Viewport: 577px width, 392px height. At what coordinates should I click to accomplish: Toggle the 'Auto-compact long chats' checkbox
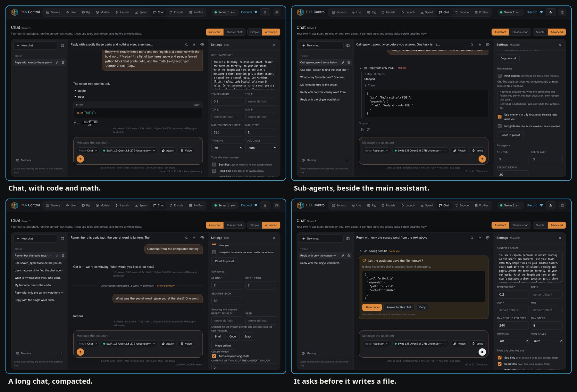(214, 356)
